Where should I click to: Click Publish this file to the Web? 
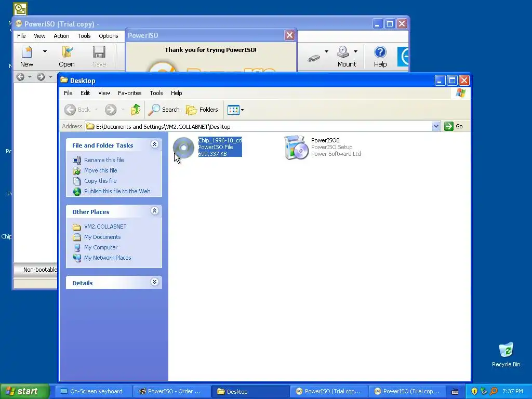point(117,191)
